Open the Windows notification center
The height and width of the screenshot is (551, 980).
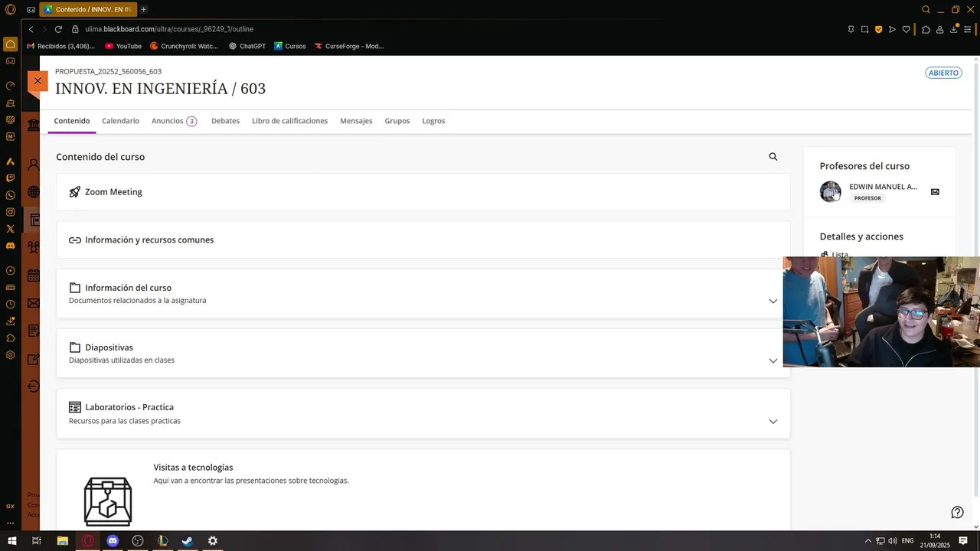pyautogui.click(x=963, y=541)
